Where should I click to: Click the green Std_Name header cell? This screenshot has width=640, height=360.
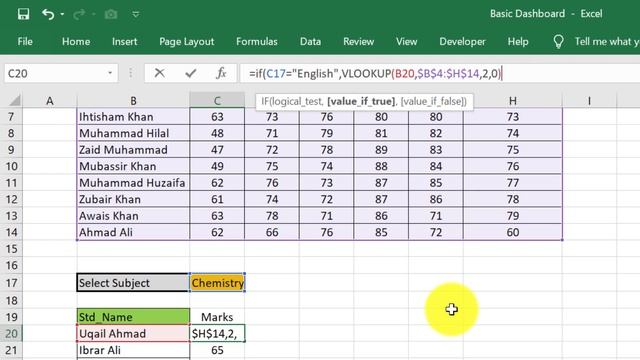click(x=133, y=317)
